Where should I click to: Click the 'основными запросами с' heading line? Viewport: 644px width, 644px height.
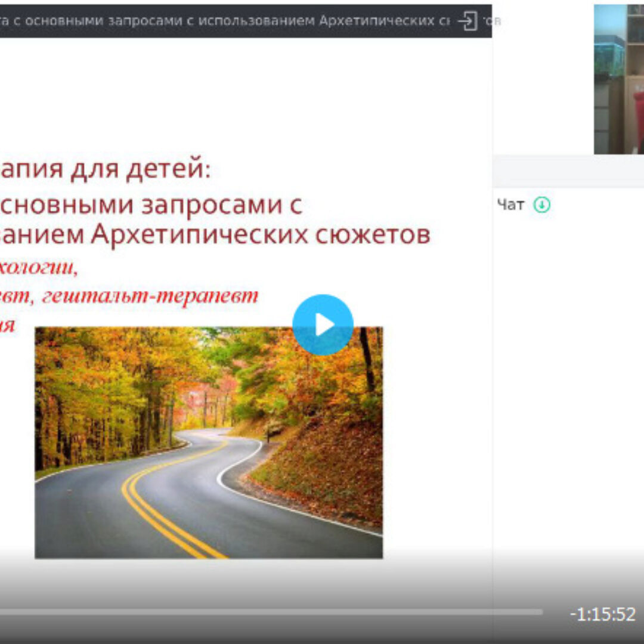pos(149,205)
